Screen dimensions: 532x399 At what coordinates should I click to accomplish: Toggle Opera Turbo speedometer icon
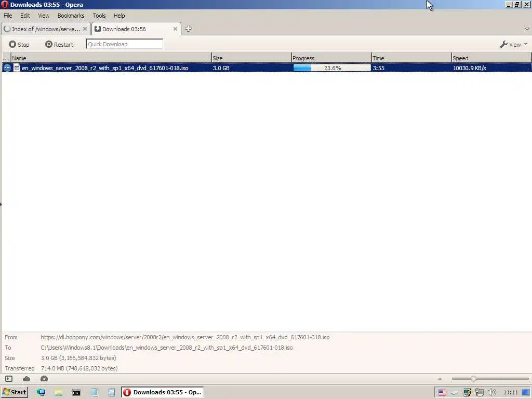44,379
